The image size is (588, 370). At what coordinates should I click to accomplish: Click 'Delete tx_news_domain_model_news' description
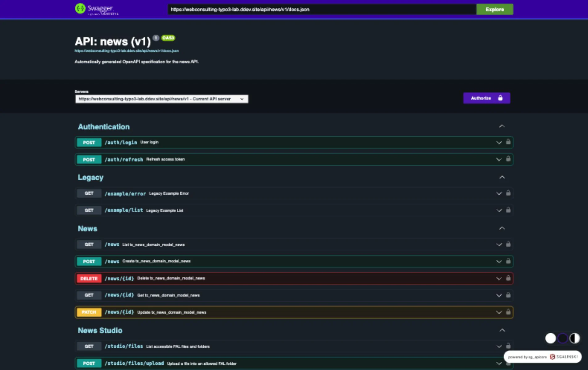click(171, 278)
